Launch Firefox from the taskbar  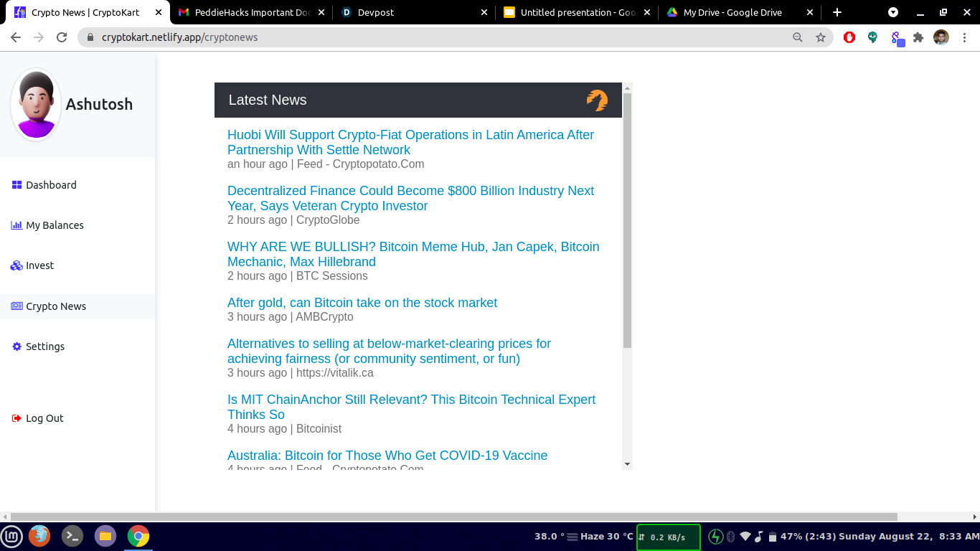click(39, 536)
